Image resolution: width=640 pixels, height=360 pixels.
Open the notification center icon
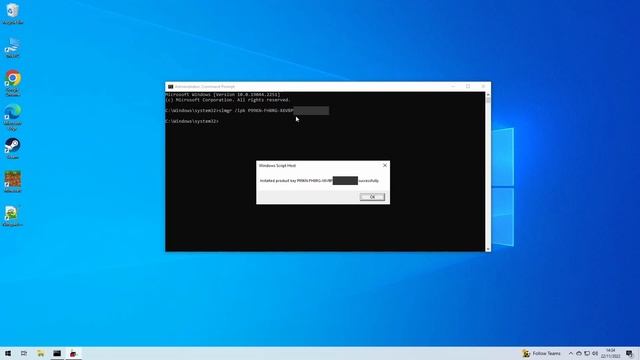point(629,353)
